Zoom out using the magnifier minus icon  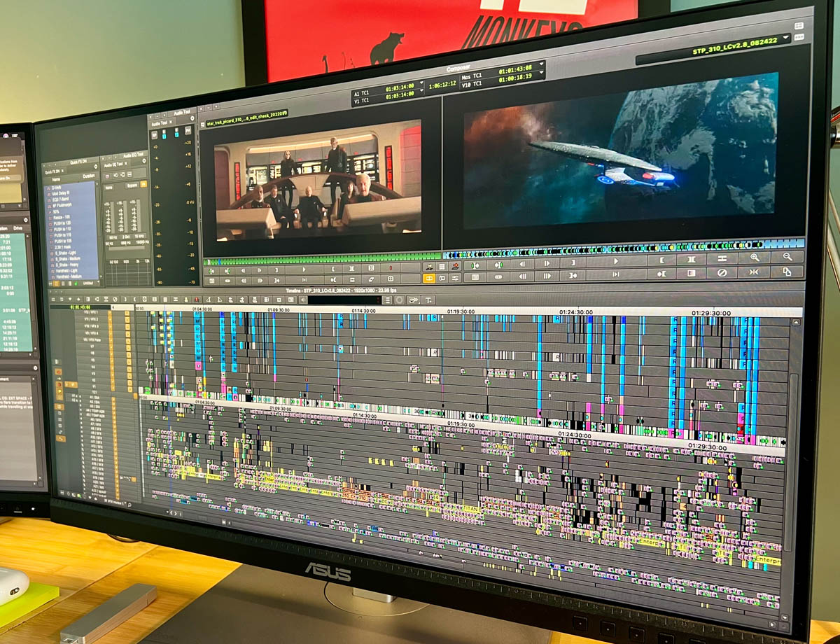pos(787,257)
